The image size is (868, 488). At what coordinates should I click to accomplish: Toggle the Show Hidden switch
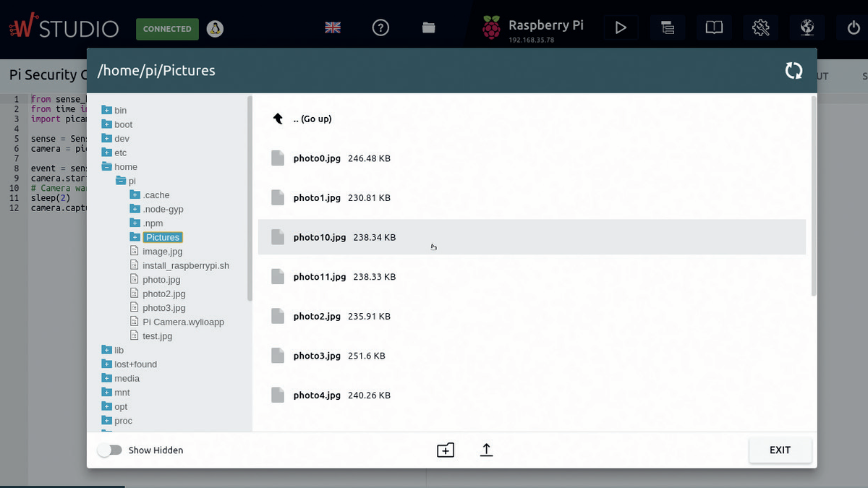pos(110,450)
